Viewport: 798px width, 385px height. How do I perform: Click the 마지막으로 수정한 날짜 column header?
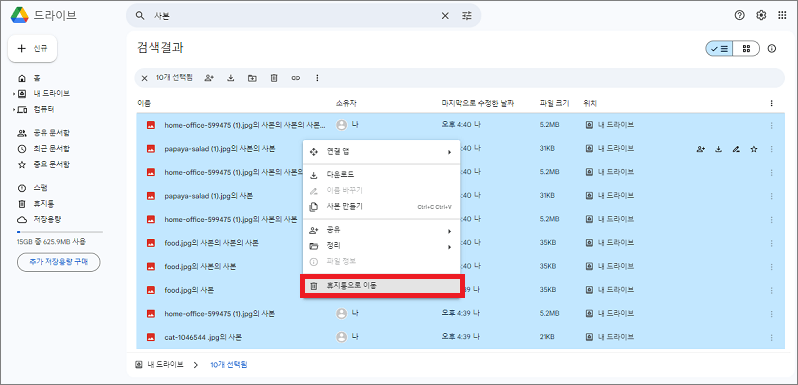pos(477,103)
